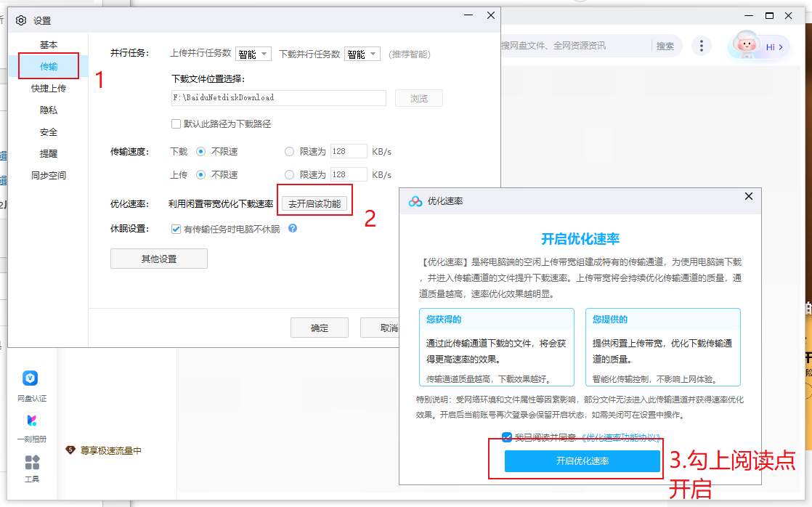
Task: Open the 网盘认证 icon in left sidebar
Action: click(x=31, y=378)
